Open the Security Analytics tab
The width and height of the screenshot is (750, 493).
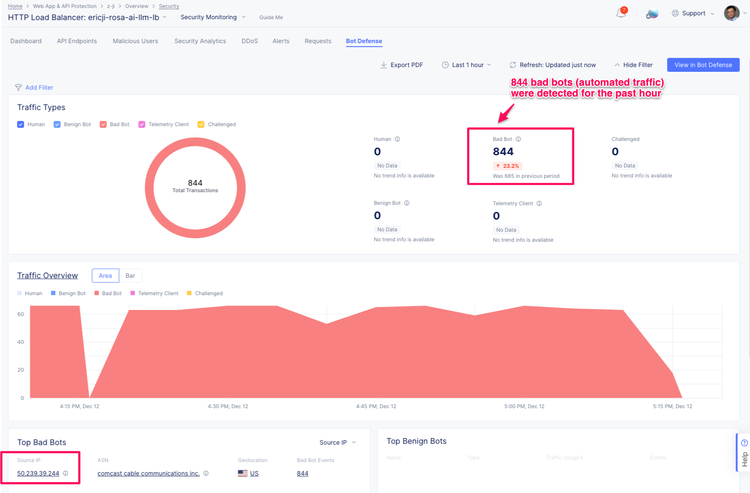tap(200, 41)
